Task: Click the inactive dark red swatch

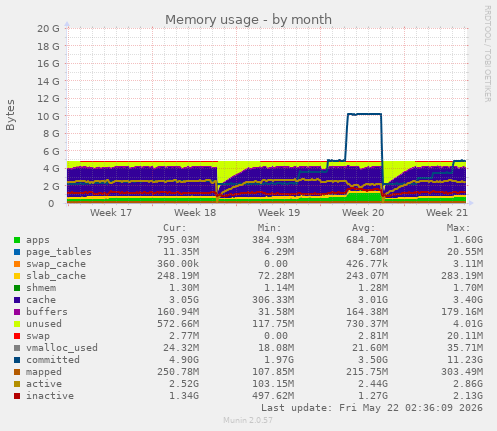Action: 17,396
